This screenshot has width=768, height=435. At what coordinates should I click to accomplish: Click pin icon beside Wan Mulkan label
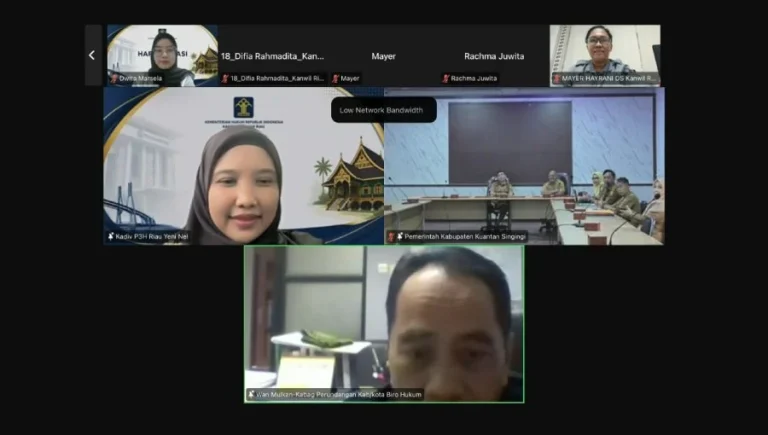pos(251,394)
